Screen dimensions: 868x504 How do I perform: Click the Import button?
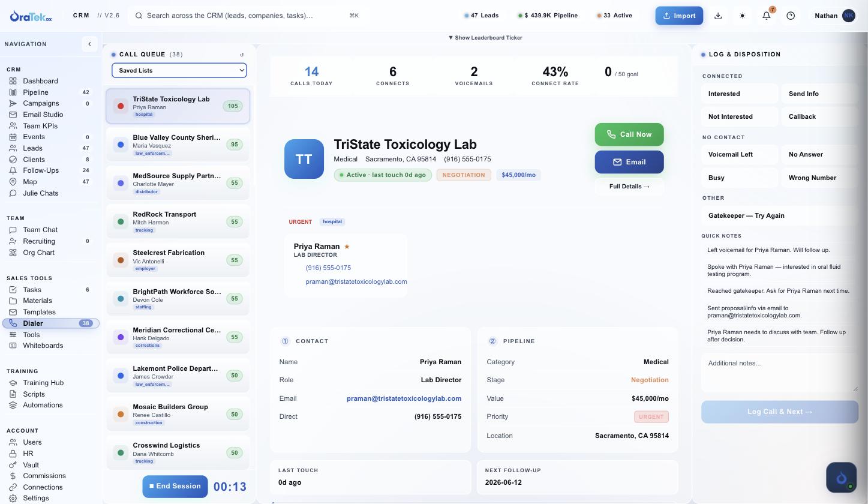click(679, 16)
